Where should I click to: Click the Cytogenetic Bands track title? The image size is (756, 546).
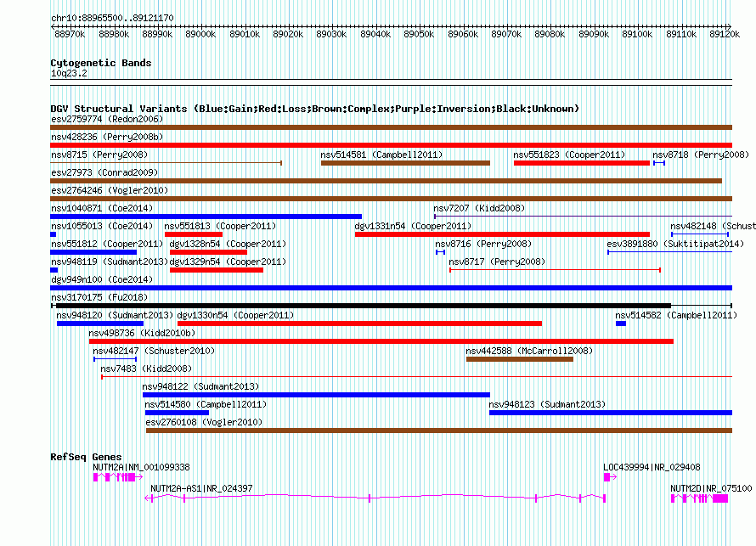[x=101, y=63]
